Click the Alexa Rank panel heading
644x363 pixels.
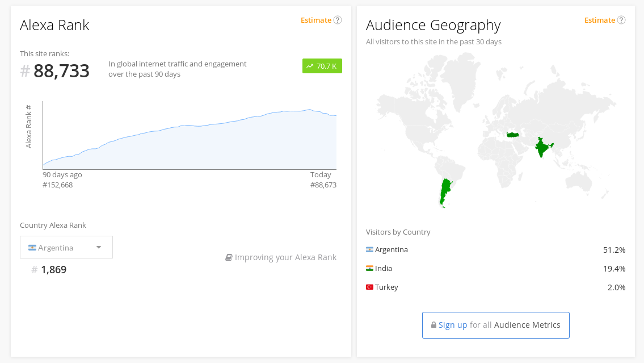54,25
